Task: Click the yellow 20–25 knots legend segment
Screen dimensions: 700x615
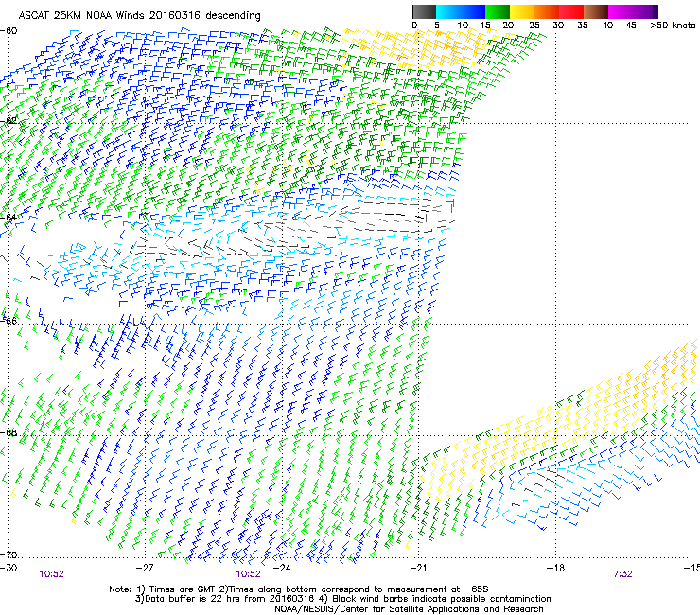Action: point(522,11)
